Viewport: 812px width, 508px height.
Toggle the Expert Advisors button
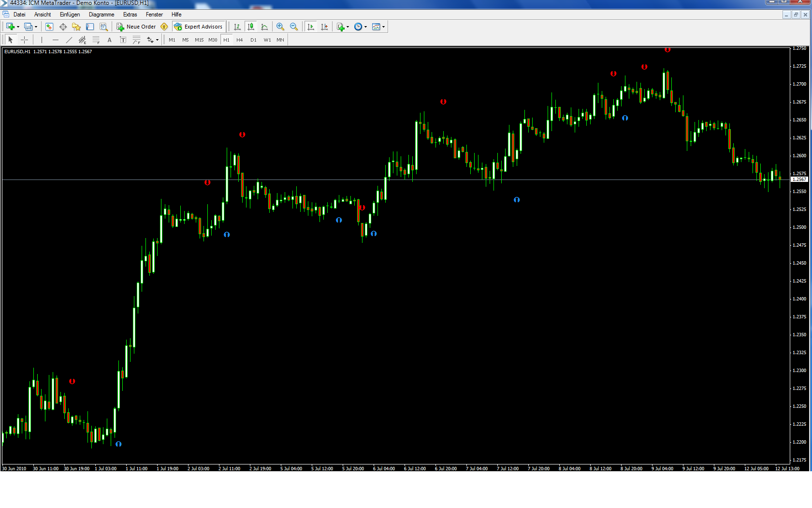199,27
